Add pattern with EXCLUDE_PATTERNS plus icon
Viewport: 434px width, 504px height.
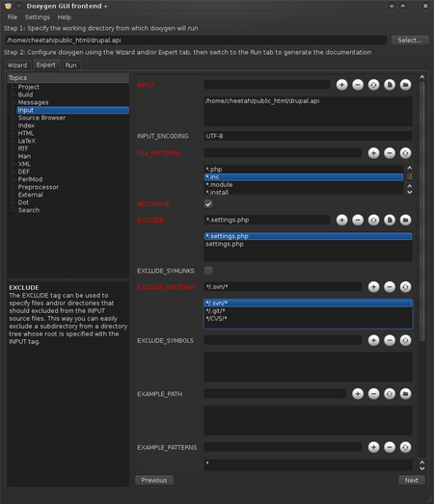[x=373, y=287]
